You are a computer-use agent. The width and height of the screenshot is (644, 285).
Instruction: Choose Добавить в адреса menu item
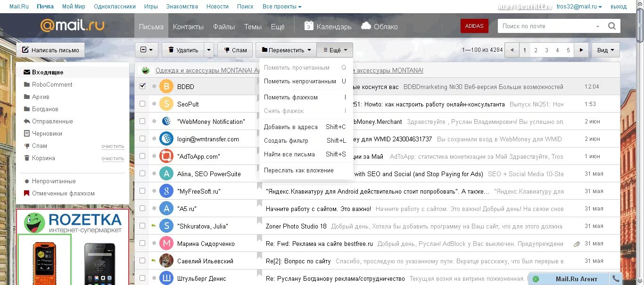305,127
